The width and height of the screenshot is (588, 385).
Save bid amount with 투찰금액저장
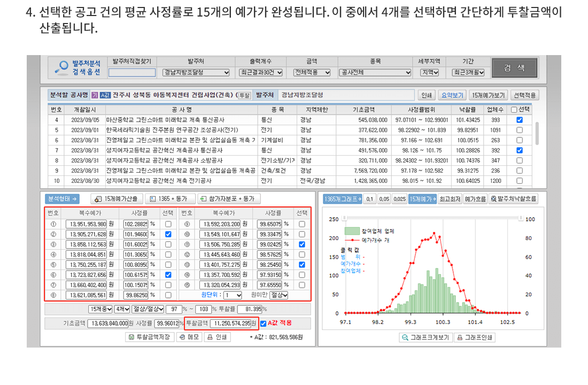pyautogui.click(x=150, y=337)
